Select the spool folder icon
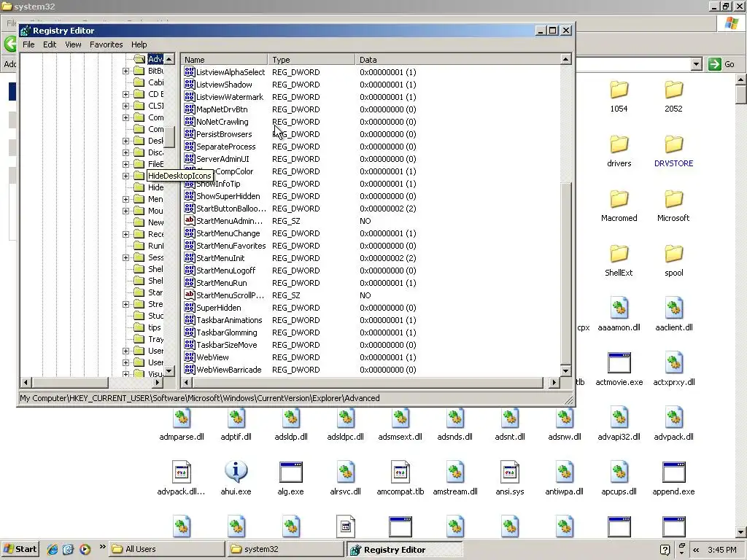The width and height of the screenshot is (747, 560). [673, 254]
